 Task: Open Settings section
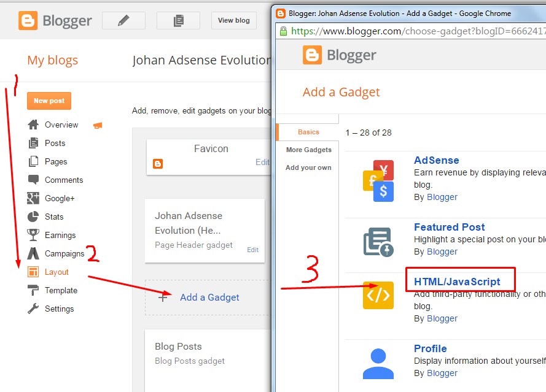coord(59,309)
